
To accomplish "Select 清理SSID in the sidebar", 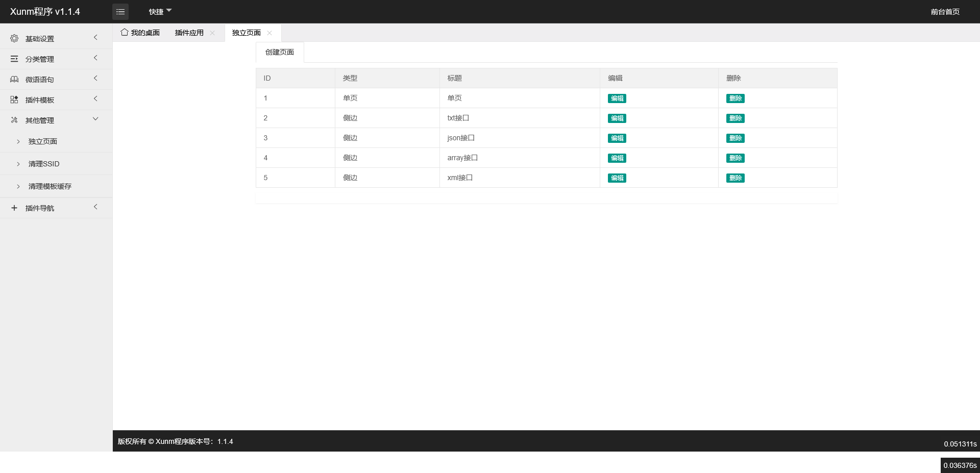I will [x=44, y=164].
